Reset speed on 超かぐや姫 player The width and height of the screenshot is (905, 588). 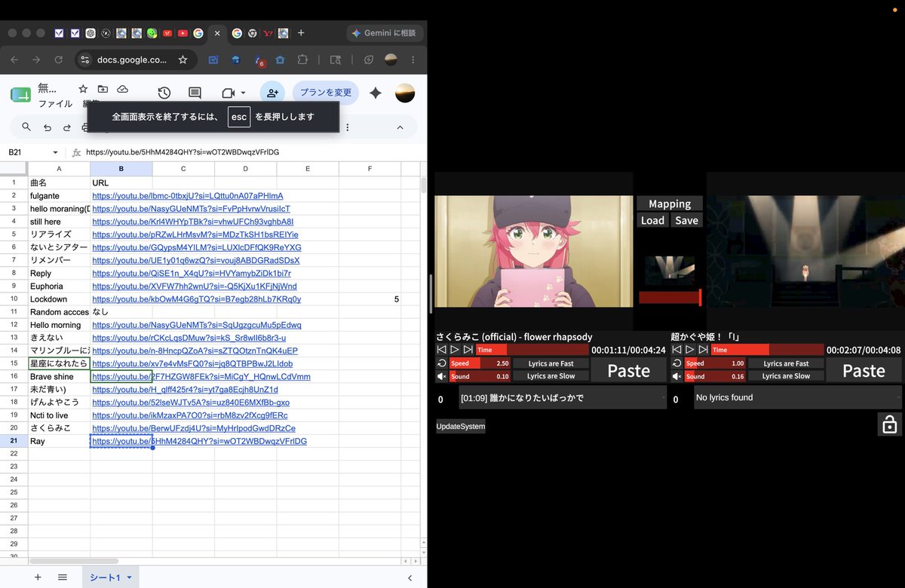[x=677, y=363]
